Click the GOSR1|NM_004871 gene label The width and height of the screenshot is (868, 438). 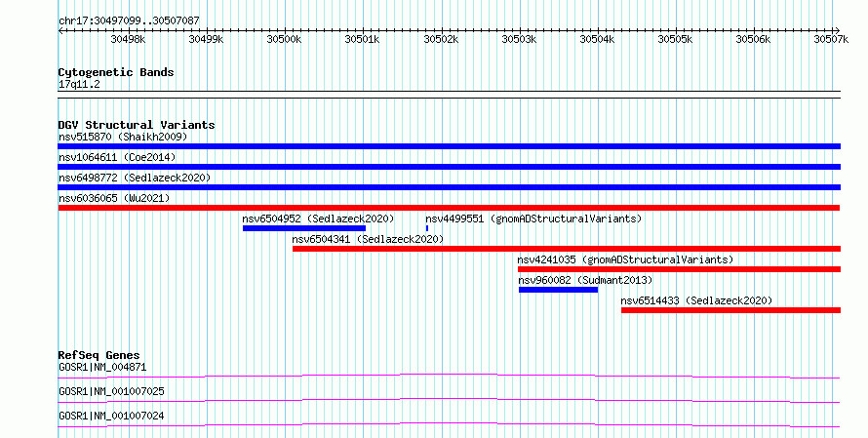(102, 367)
